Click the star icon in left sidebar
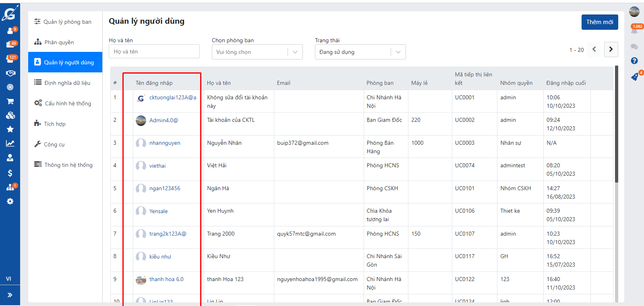This screenshot has width=644, height=306. point(10,129)
